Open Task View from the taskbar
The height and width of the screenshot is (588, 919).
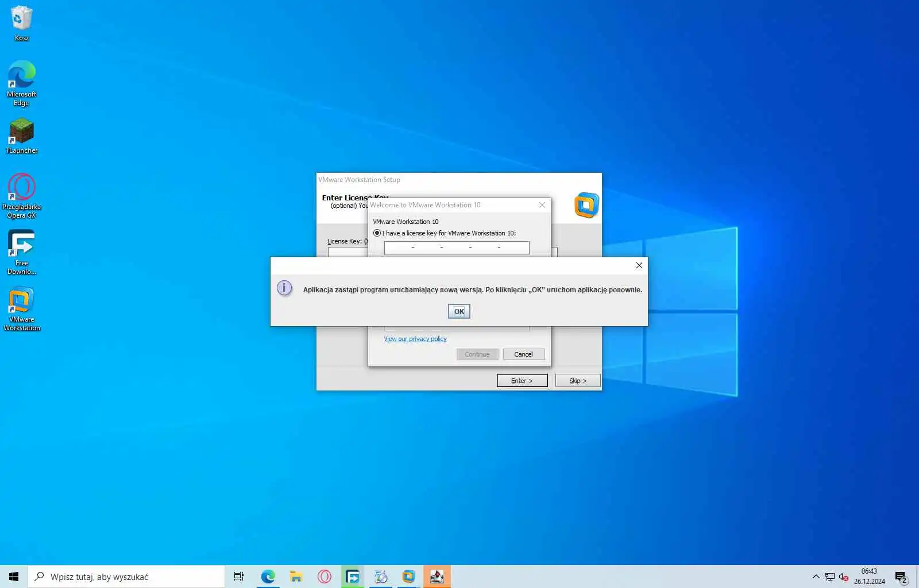click(x=239, y=577)
